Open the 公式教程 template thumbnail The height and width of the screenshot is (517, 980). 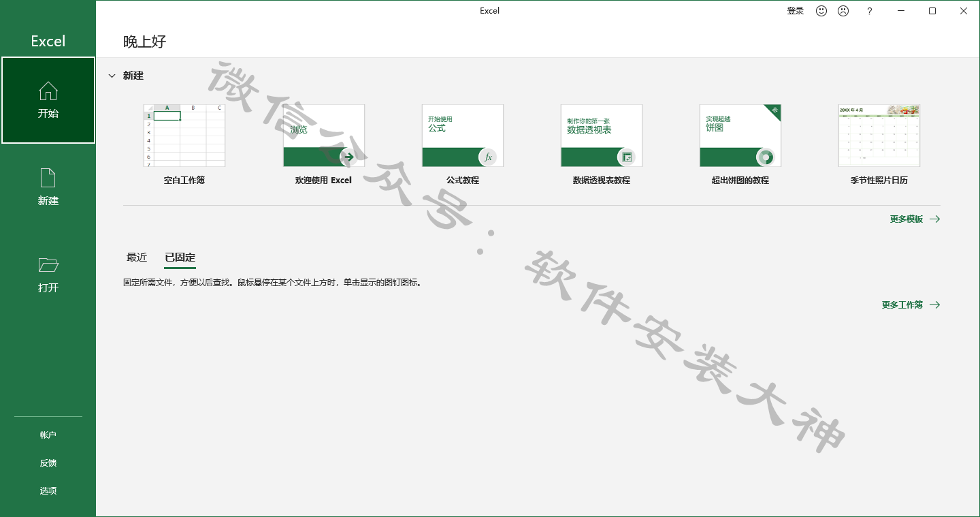(463, 136)
